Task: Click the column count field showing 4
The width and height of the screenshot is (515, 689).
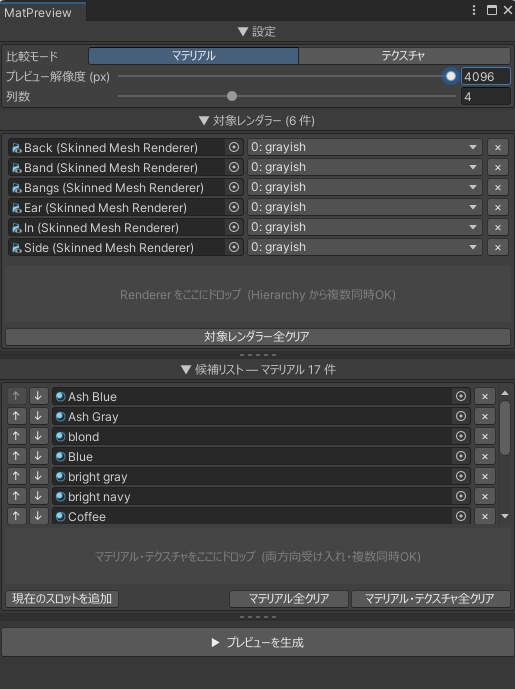Action: pyautogui.click(x=486, y=97)
